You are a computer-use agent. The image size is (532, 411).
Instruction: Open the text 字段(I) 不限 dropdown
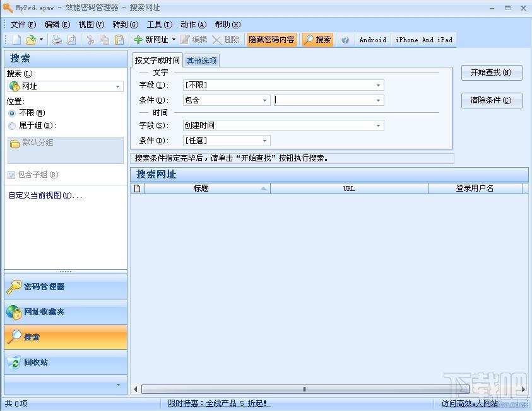click(x=283, y=85)
